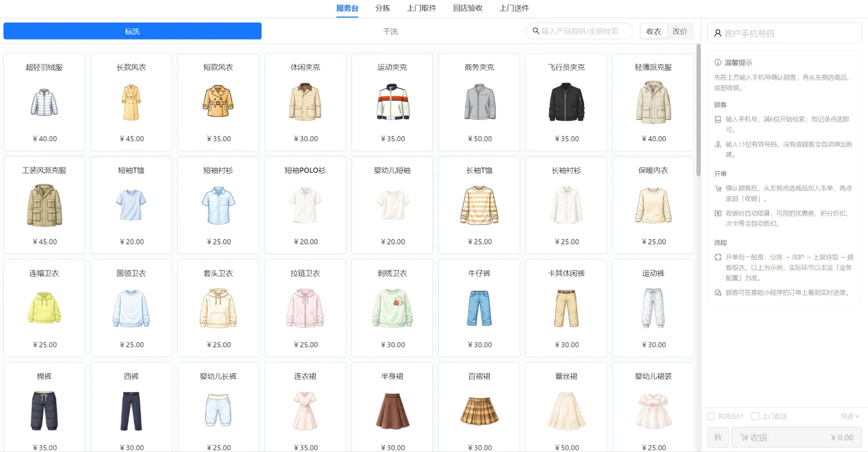Select the 连衣裙 dress item
This screenshot has height=452, width=868.
(x=305, y=408)
